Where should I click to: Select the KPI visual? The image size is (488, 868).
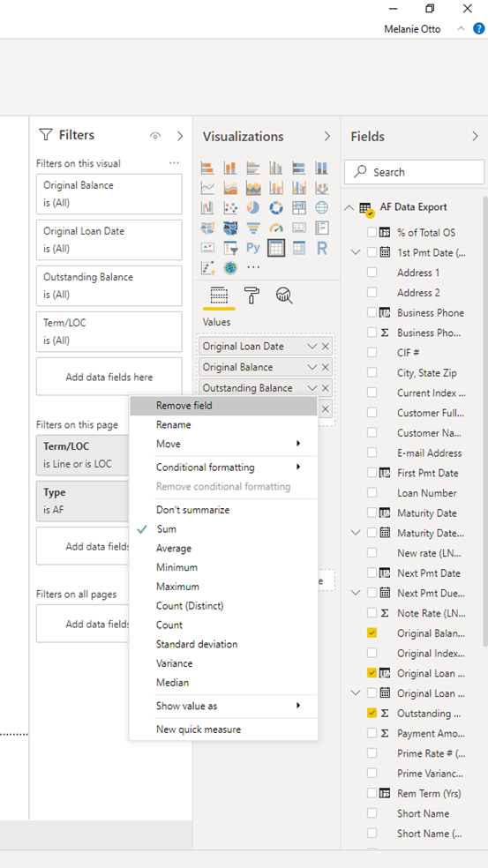[207, 248]
